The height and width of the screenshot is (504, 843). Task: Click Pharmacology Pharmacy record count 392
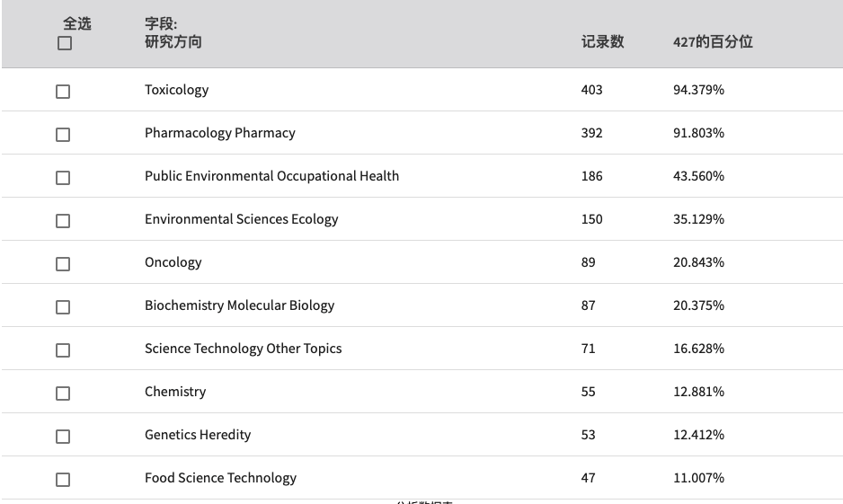591,133
